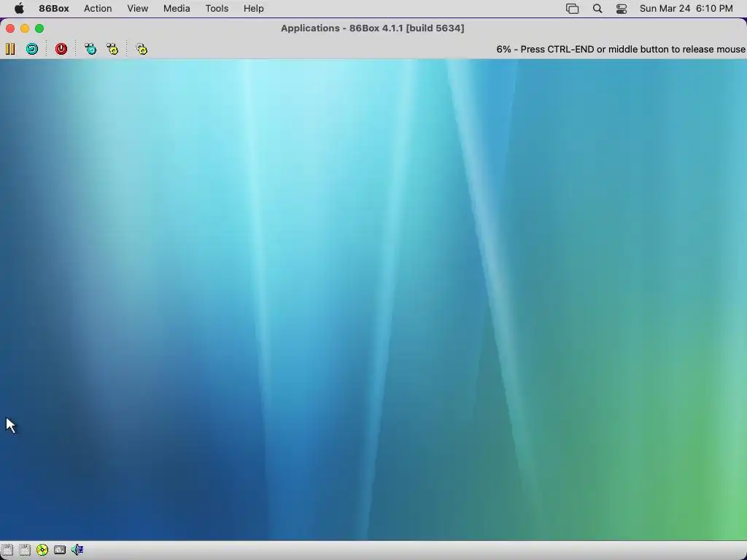Viewport: 747px width, 560px height.
Task: Click the mouse release hint status text
Action: (621, 49)
